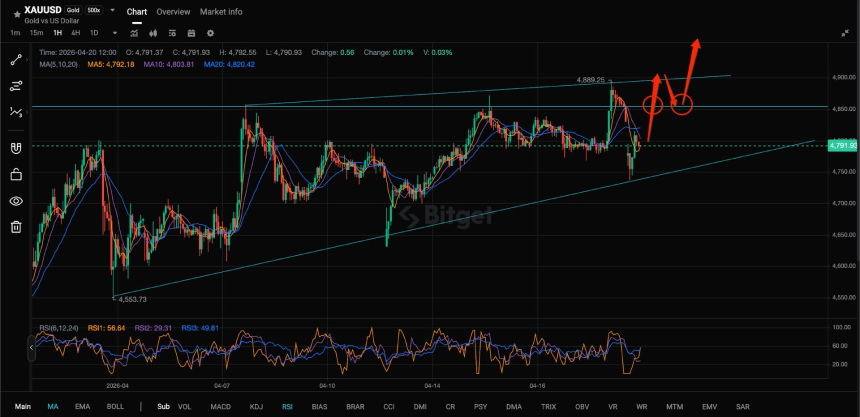Click the Gold tag badge

pos(72,10)
